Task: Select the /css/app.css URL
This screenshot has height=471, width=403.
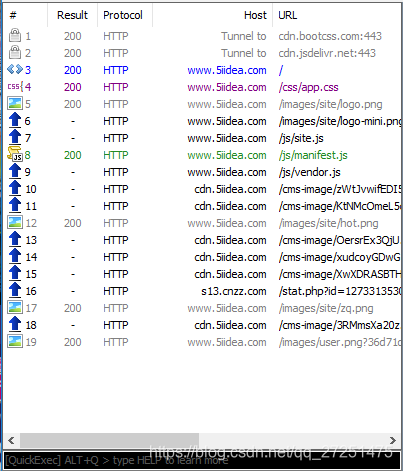Action: [x=308, y=87]
